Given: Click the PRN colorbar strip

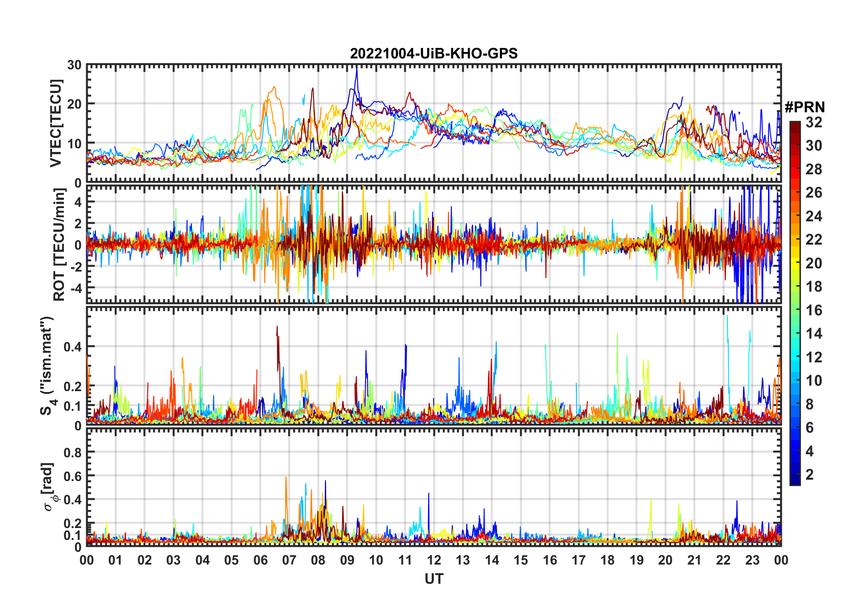Looking at the screenshot, I should click(x=795, y=303).
